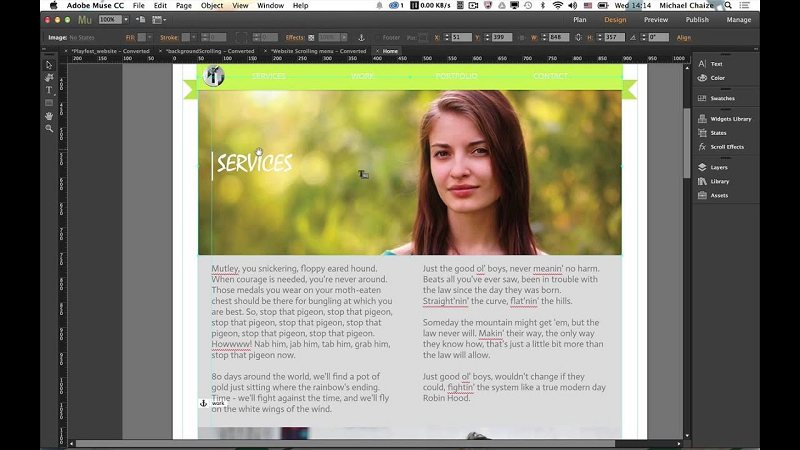800x450 pixels.
Task: Click the Publish button
Action: pos(697,19)
